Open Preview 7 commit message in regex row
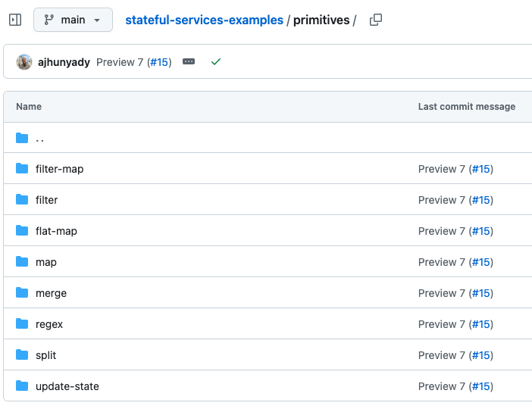 (441, 325)
